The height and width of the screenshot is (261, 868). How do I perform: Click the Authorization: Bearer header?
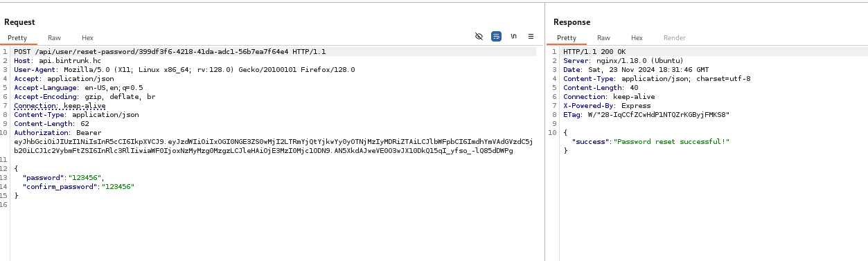(x=57, y=133)
